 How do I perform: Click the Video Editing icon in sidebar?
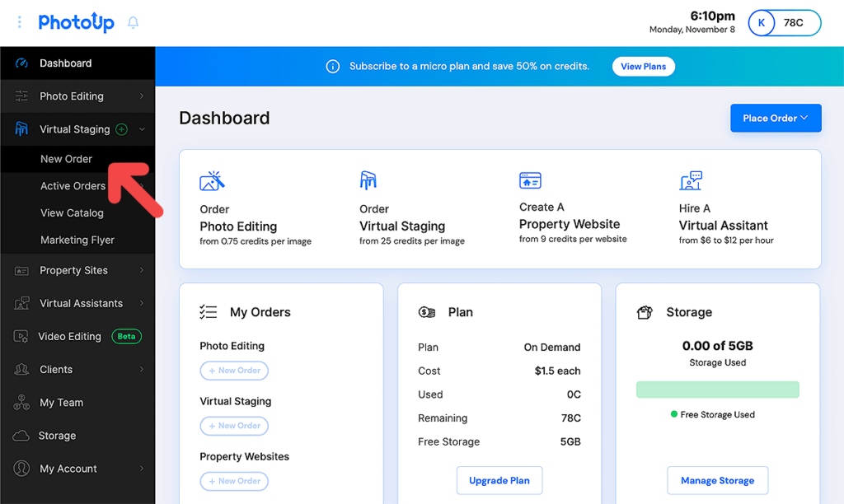[x=21, y=337]
